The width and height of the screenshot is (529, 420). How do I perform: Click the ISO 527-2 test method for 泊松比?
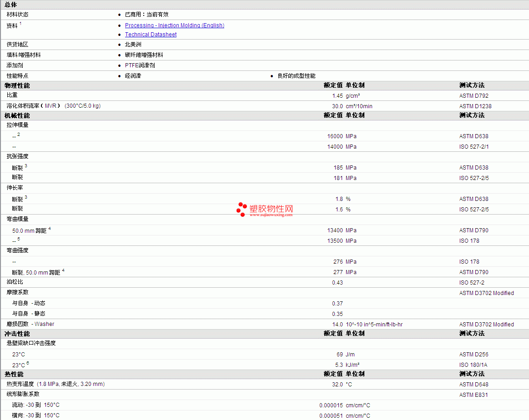coord(472,282)
